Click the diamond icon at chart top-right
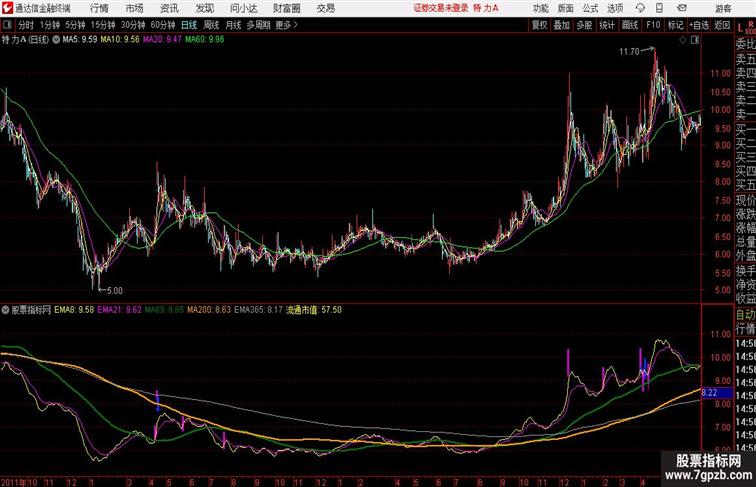 pos(683,40)
